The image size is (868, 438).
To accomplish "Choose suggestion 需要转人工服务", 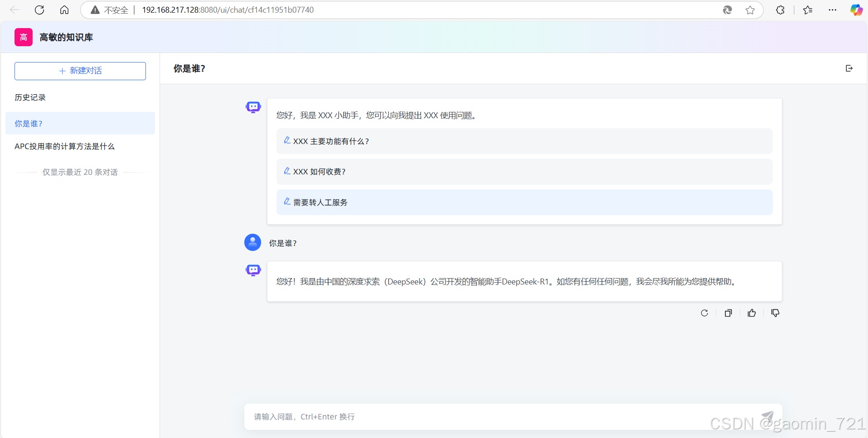I will (524, 202).
